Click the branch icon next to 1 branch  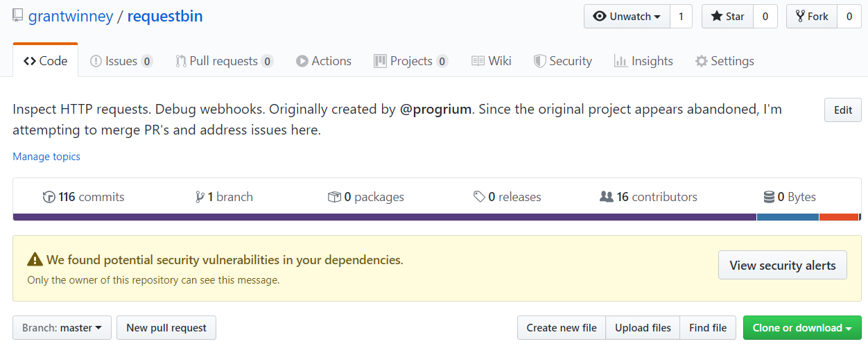coord(200,197)
